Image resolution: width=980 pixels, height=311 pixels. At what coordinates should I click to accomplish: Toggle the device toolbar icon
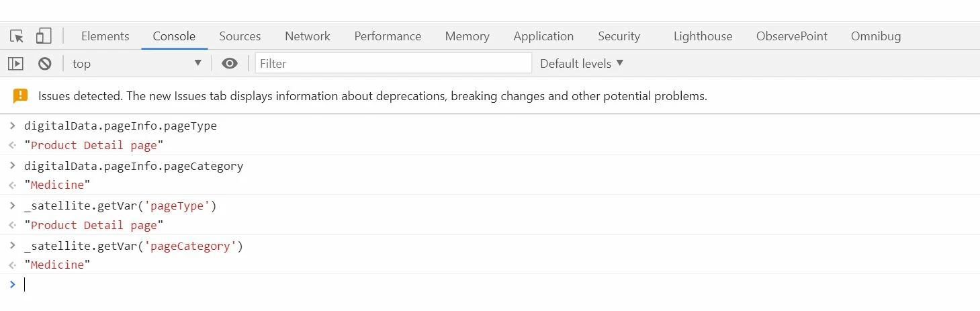(44, 36)
